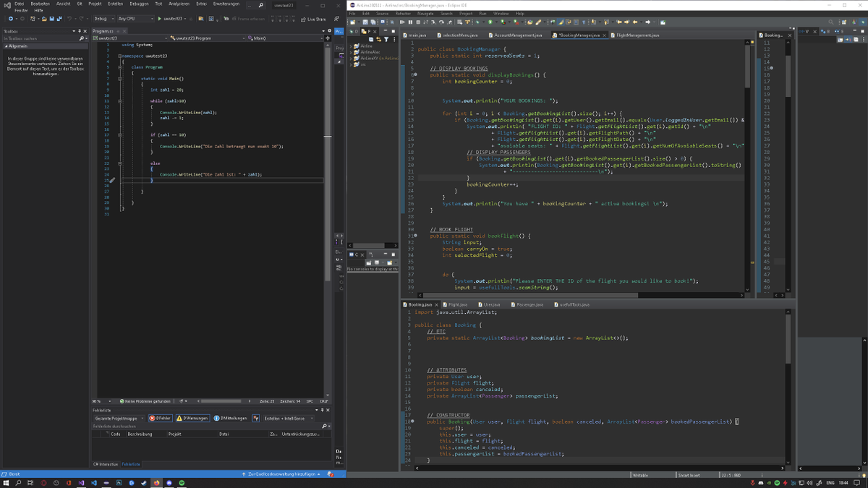Expand the Airline project in Package Explorer

[351, 46]
